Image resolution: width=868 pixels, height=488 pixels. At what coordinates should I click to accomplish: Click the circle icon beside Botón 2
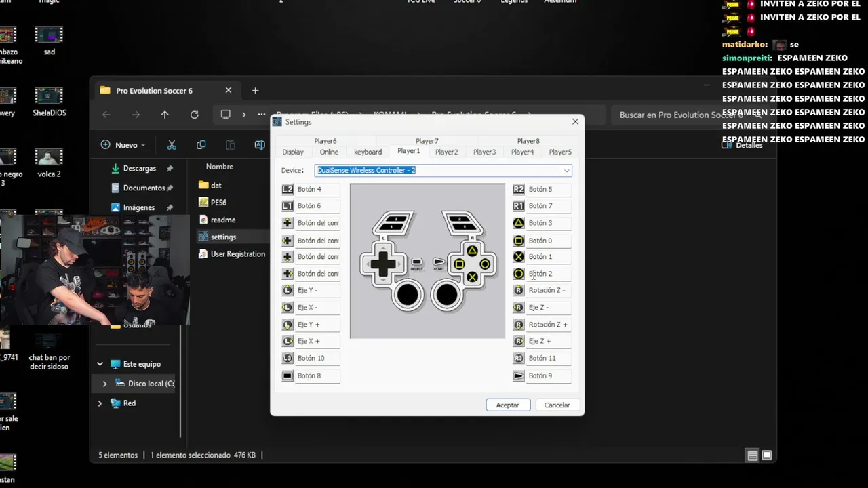click(x=519, y=274)
